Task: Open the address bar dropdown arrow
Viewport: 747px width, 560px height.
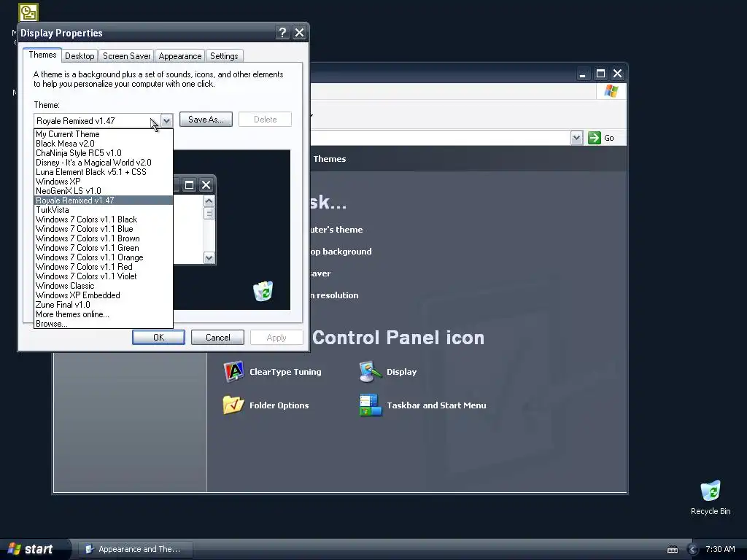Action: (576, 138)
